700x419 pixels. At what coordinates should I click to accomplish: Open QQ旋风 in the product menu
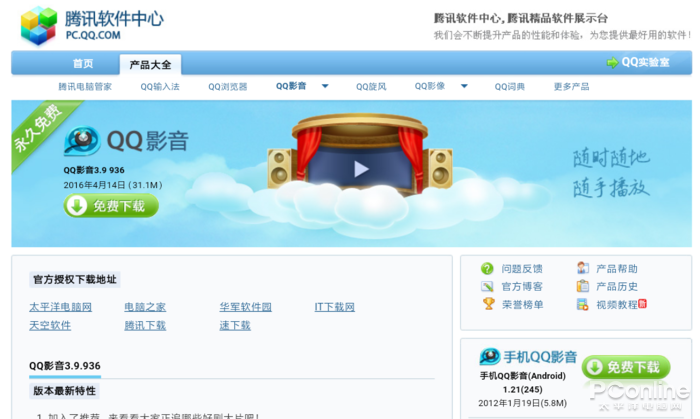tap(371, 87)
